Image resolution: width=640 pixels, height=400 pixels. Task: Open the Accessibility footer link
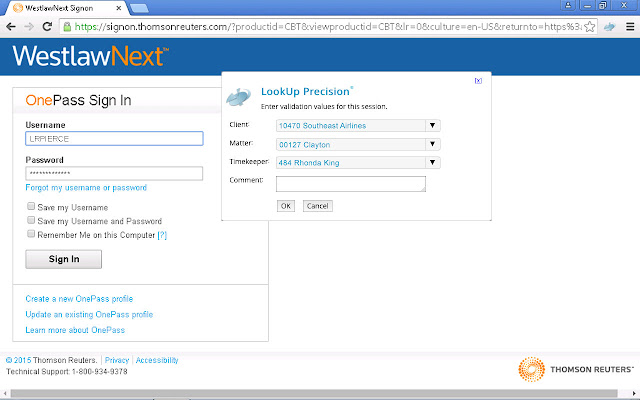[x=157, y=360]
